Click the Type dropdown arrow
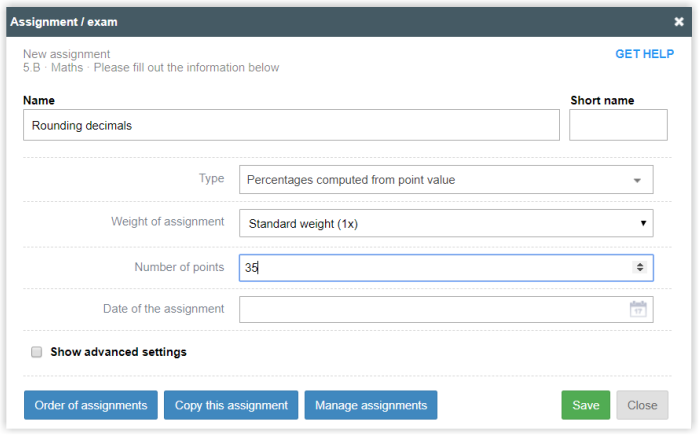Viewport: 699px width, 435px height. (x=637, y=181)
